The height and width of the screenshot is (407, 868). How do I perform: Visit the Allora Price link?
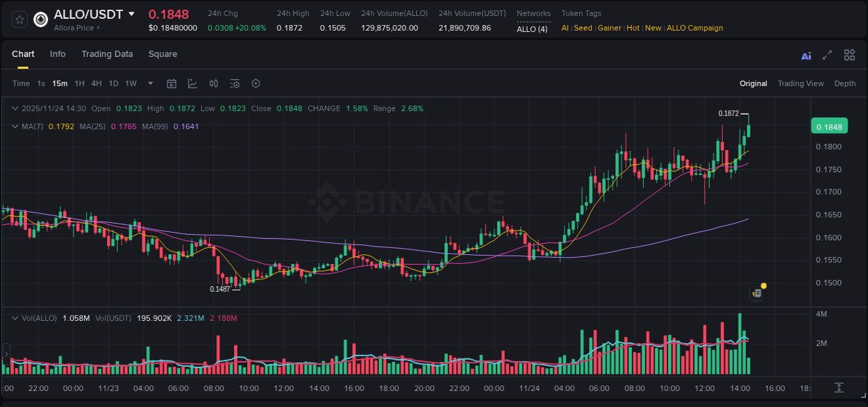point(76,28)
